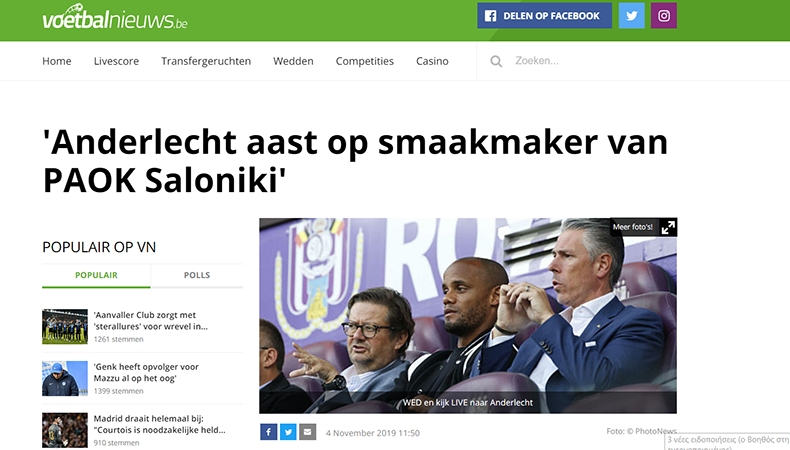Open the Home menu item
Screen dimensions: 790x450
[57, 61]
